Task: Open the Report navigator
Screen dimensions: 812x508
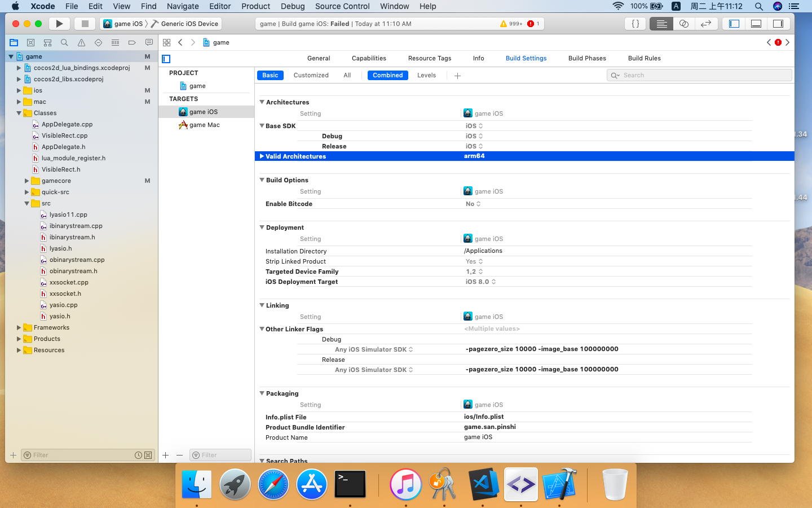Action: pos(149,42)
